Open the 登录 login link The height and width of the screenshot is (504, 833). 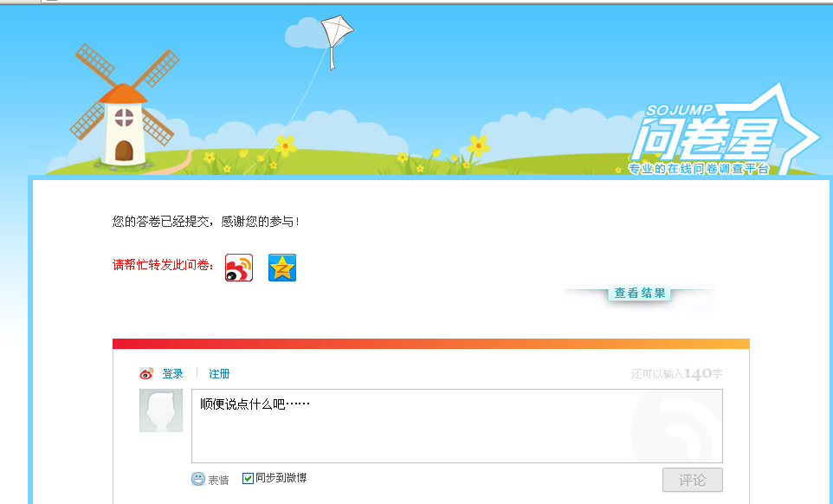click(172, 374)
